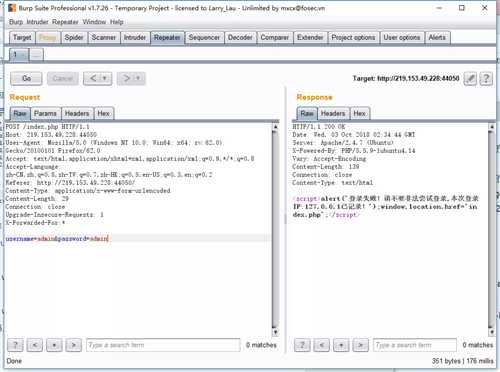Click the Target URL text

click(406, 79)
